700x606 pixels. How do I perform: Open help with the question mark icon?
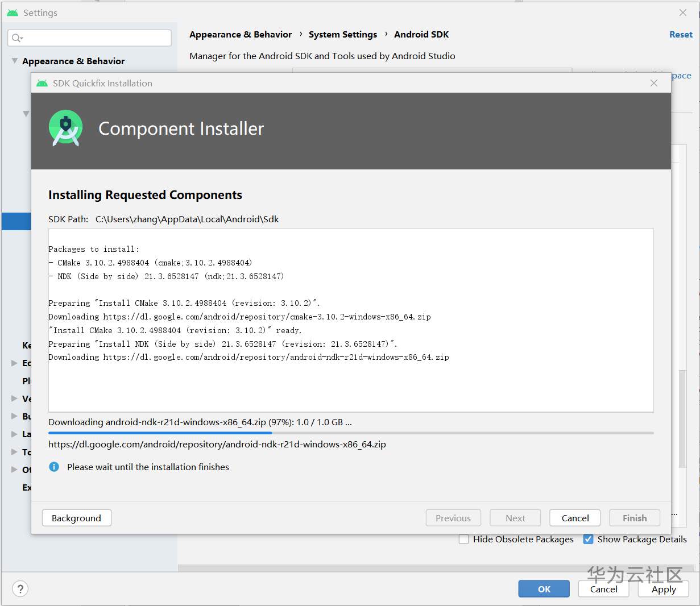pos(20,589)
